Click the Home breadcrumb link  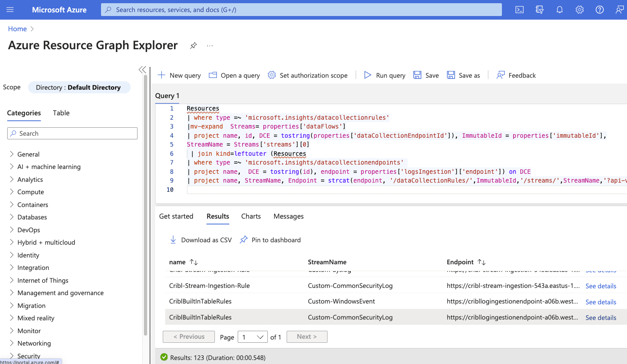[x=17, y=29]
